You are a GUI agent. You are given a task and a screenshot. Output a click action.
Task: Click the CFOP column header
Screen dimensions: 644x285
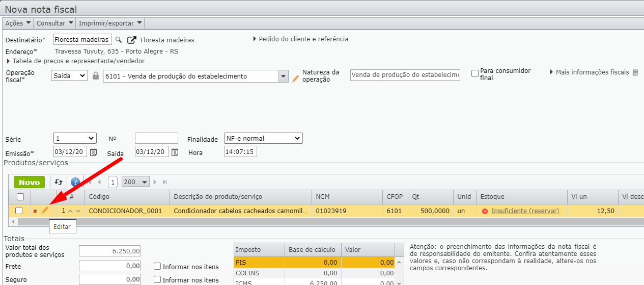395,197
